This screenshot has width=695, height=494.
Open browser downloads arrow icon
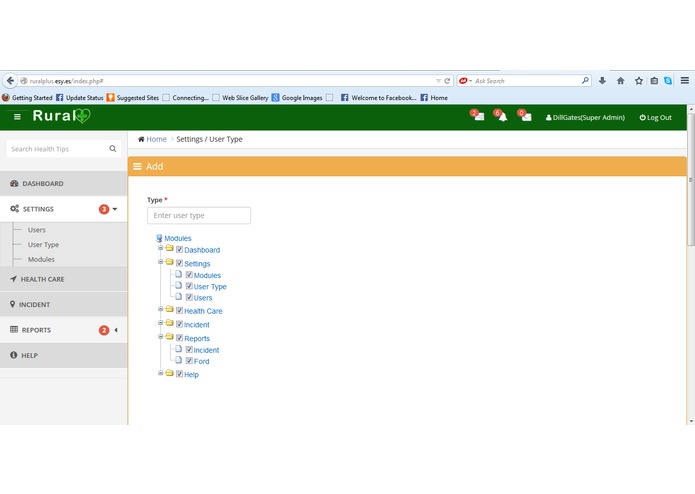[602, 81]
